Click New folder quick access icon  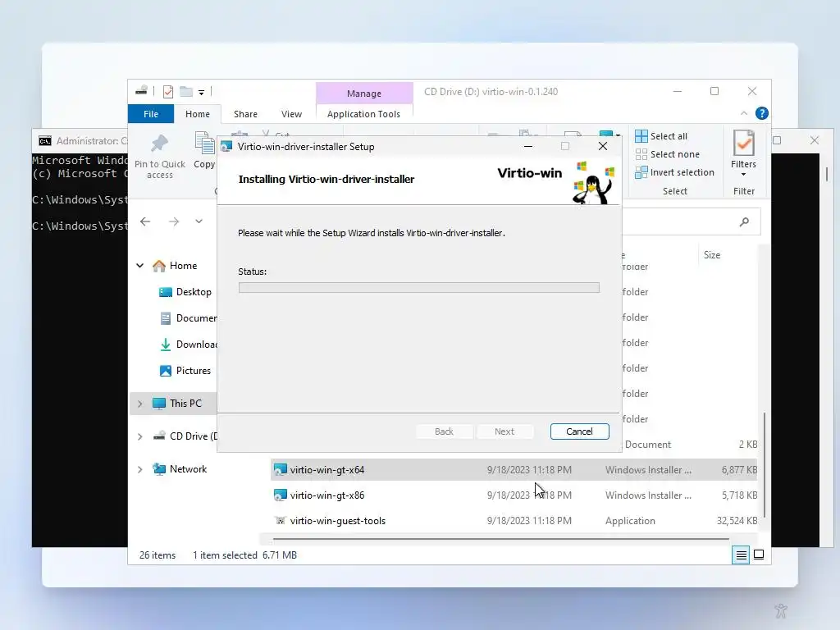[x=186, y=92]
